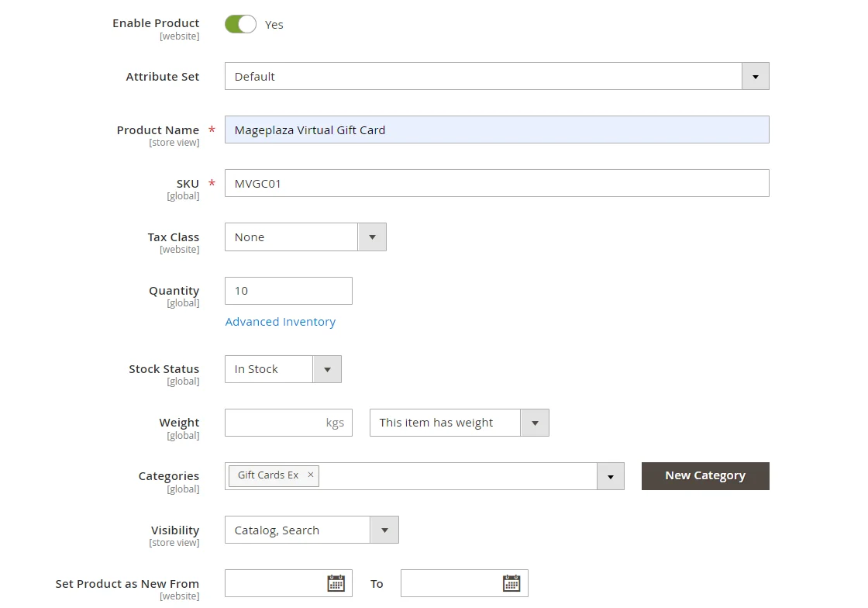Image resolution: width=868 pixels, height=608 pixels.
Task: Open the Visibility dropdown
Action: pos(312,530)
